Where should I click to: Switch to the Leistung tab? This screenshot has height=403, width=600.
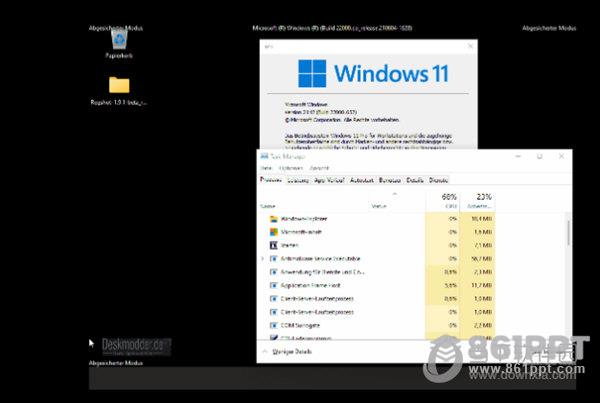(298, 180)
